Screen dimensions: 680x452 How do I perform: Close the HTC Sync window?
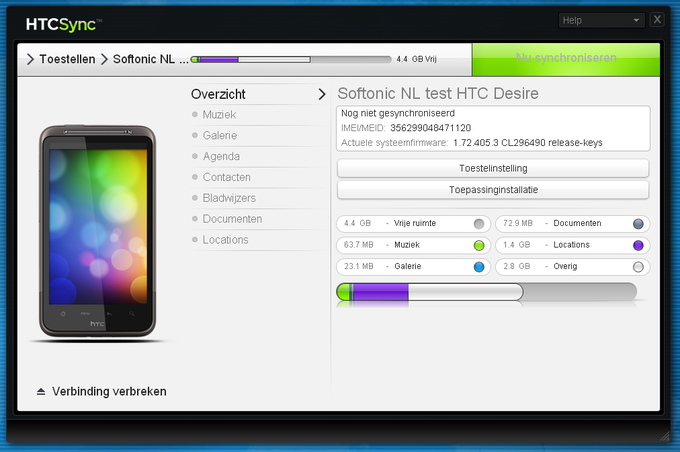(657, 20)
